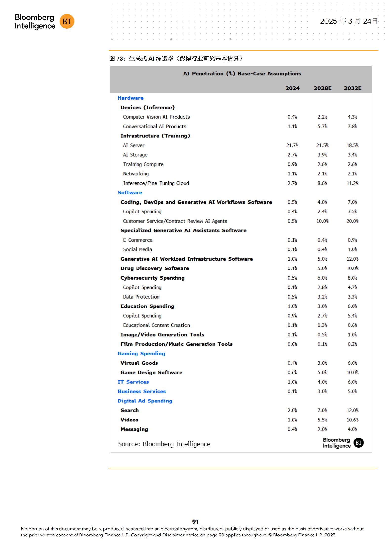Click the figure 73 caption text
The image size is (392, 554).
[x=176, y=58]
